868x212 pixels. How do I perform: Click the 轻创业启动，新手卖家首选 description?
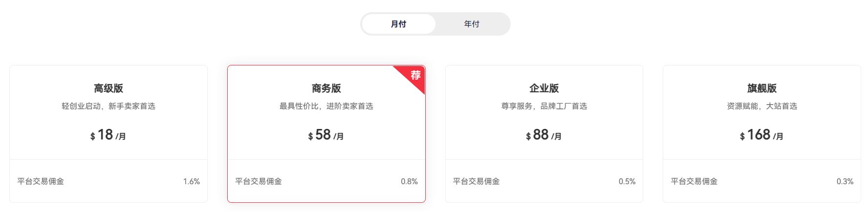pos(108,106)
